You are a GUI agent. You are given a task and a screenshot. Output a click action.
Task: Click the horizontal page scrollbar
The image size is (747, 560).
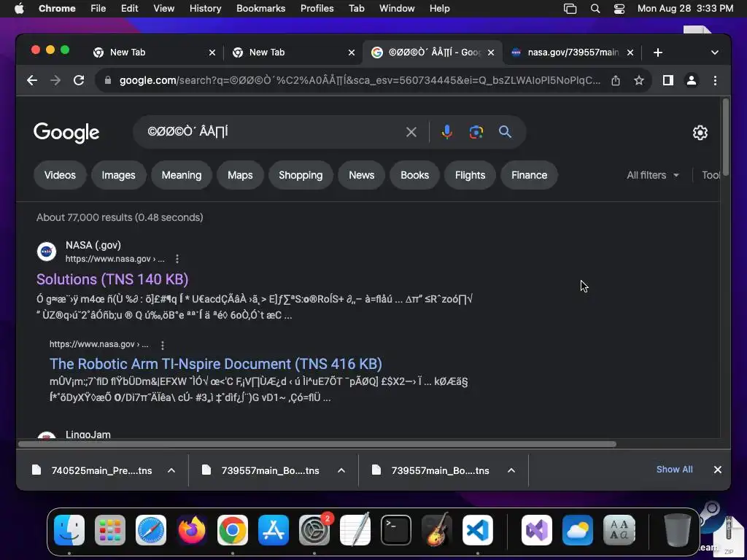point(317,444)
